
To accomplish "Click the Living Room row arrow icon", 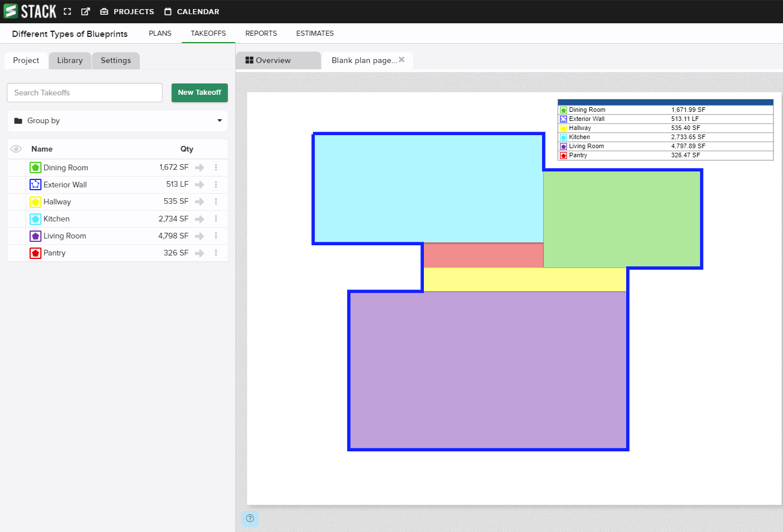I will tap(199, 236).
